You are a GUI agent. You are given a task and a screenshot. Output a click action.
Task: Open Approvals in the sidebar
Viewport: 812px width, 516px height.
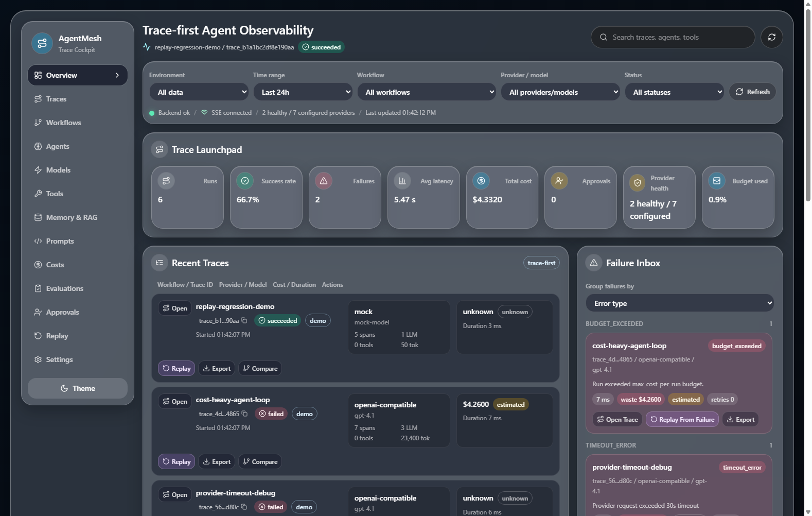(78, 312)
